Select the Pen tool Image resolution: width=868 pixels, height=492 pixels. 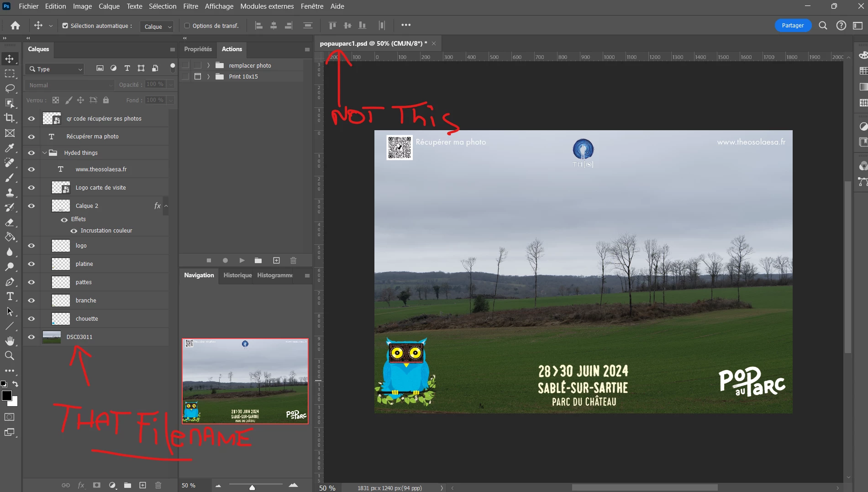click(x=10, y=281)
